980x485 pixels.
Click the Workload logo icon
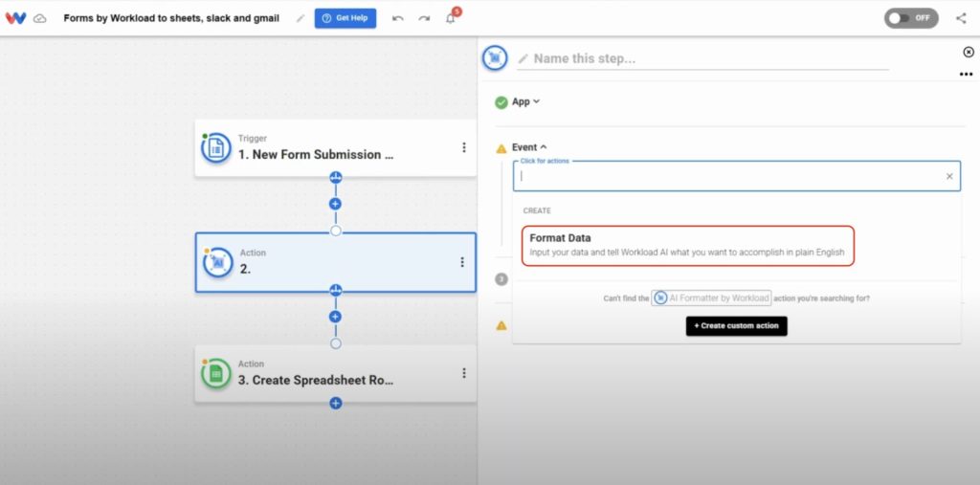click(x=15, y=18)
